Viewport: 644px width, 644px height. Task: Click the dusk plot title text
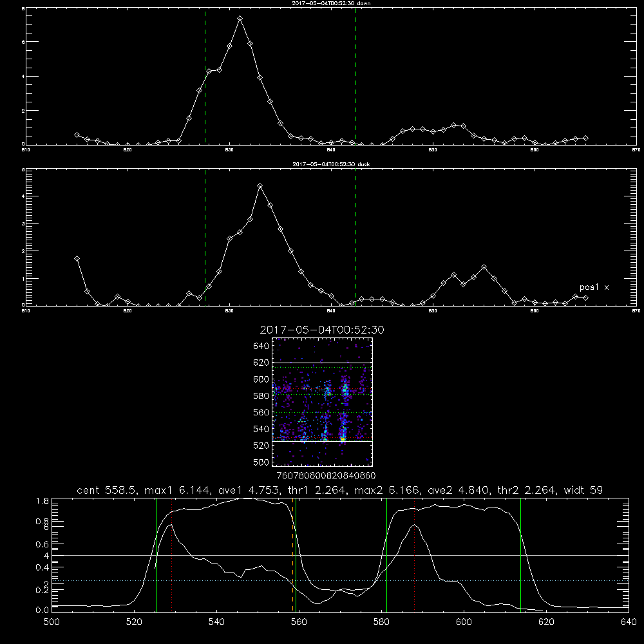[x=331, y=164]
